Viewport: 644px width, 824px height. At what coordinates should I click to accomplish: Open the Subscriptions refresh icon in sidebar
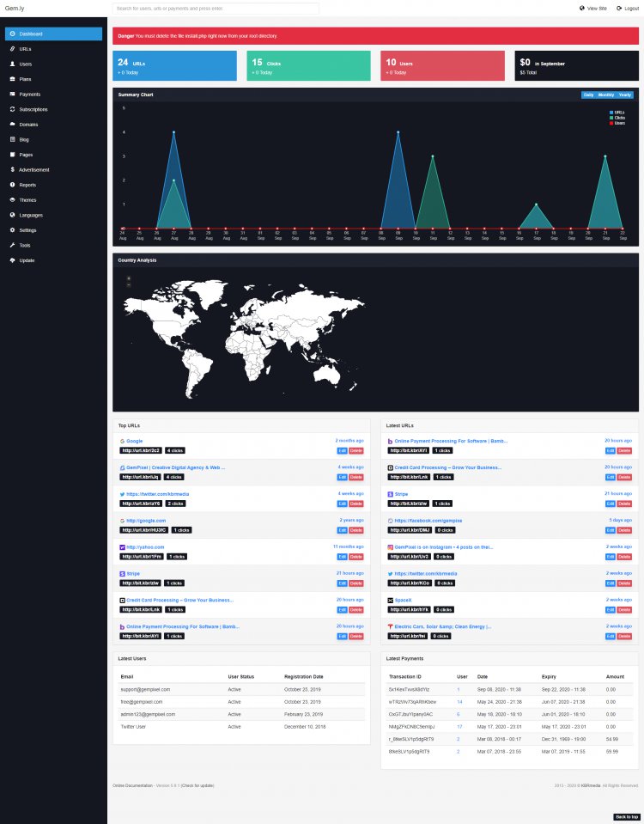pyautogui.click(x=13, y=109)
